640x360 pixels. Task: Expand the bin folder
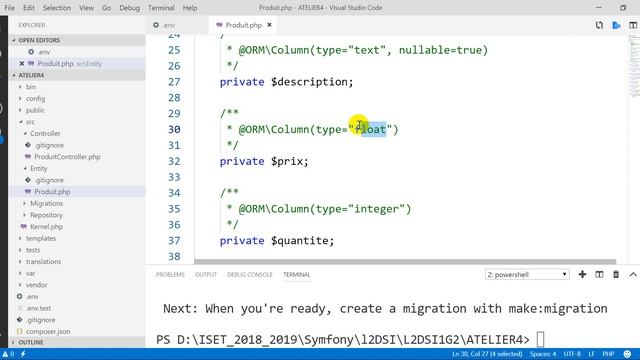point(77,87)
